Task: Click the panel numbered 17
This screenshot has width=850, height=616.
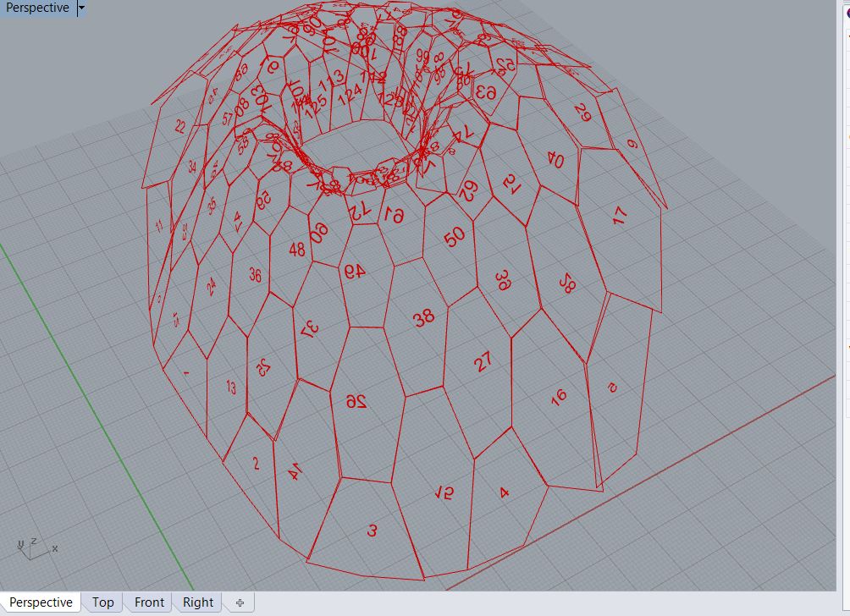Action: [620, 215]
